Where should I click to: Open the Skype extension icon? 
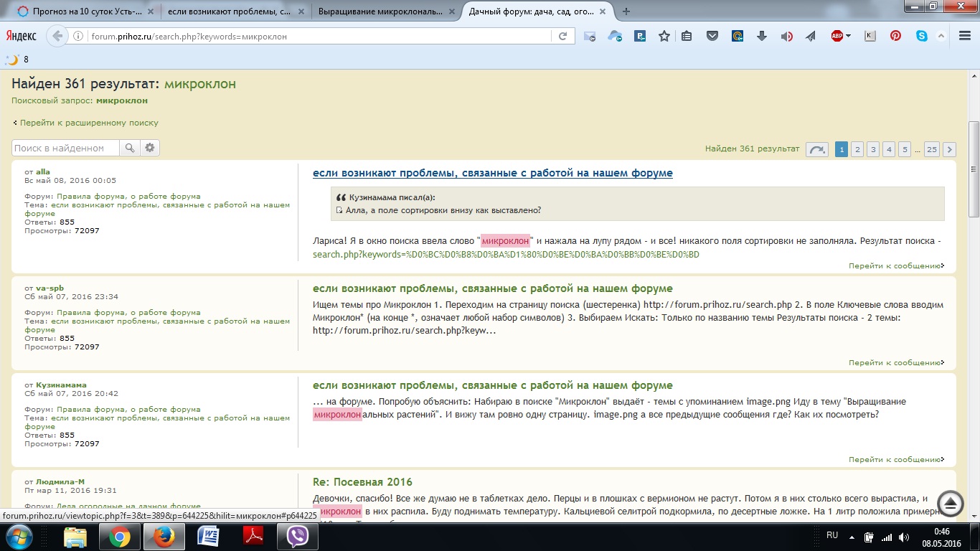coord(921,36)
